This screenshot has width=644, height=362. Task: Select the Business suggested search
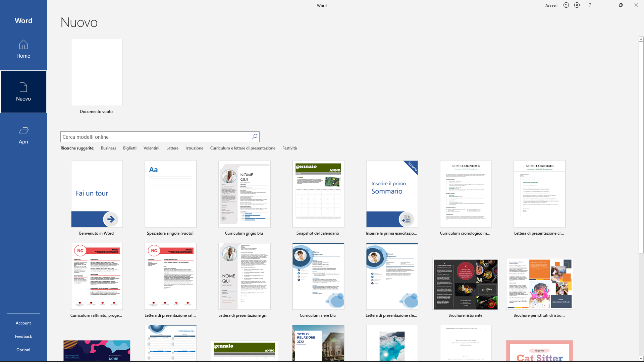(x=108, y=148)
